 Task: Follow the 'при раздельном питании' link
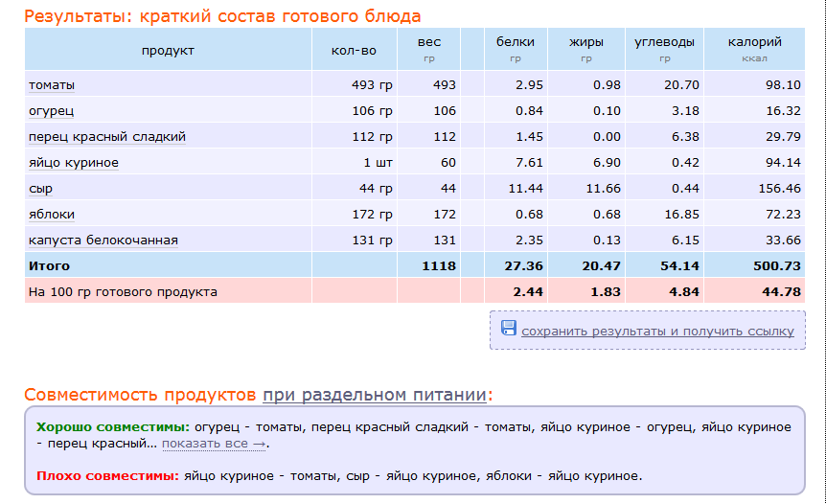[x=375, y=395]
